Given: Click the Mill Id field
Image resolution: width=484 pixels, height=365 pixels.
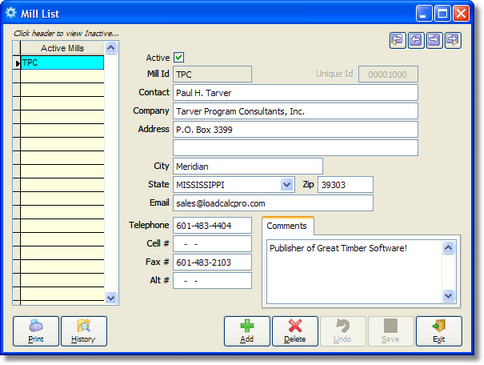Looking at the screenshot, I should click(212, 74).
